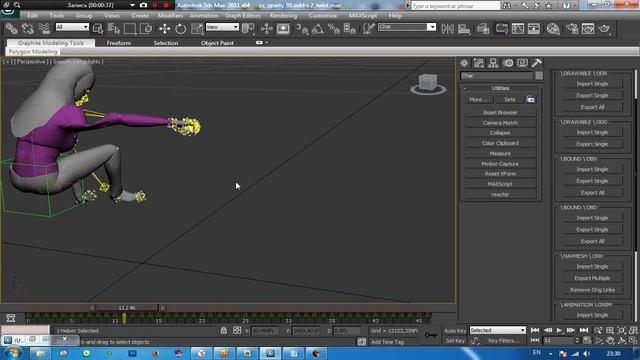The width and height of the screenshot is (640, 360).
Task: Switch to the Object Paint ribbon tab
Action: [217, 43]
